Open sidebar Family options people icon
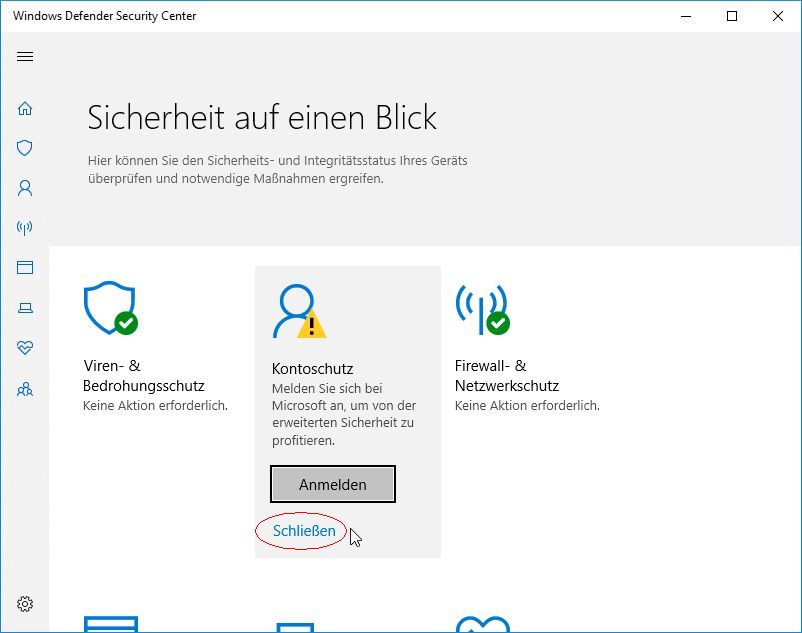 point(25,390)
